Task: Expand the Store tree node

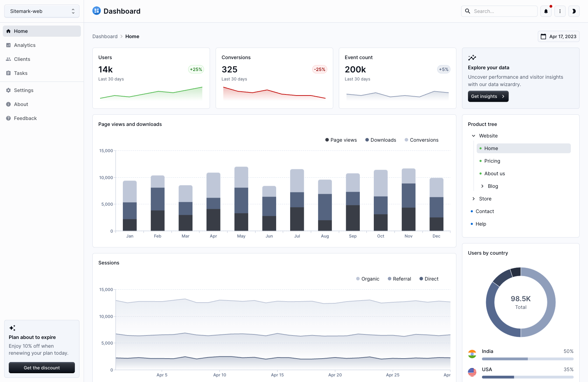Action: click(x=474, y=199)
